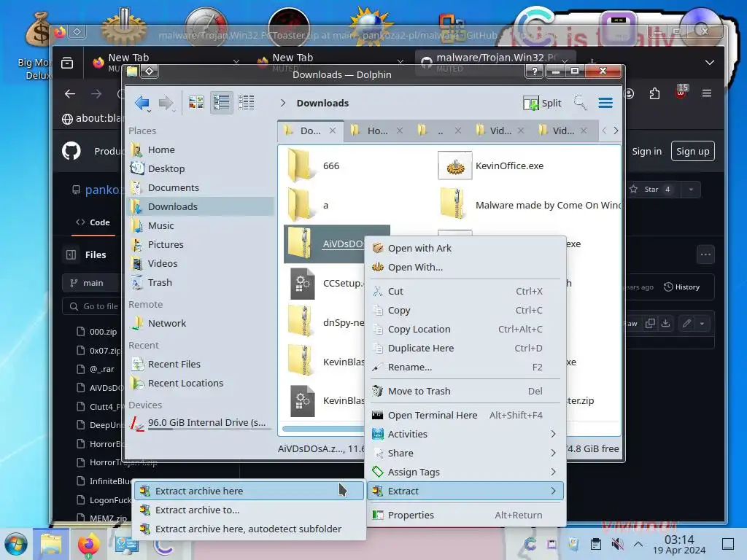The image size is (747, 560).
Task: Open the Dolphin search tool
Action: point(580,103)
